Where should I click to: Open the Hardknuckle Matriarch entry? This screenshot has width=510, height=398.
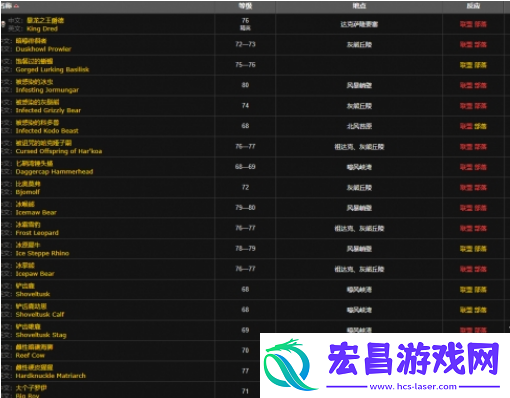pyautogui.click(x=50, y=376)
